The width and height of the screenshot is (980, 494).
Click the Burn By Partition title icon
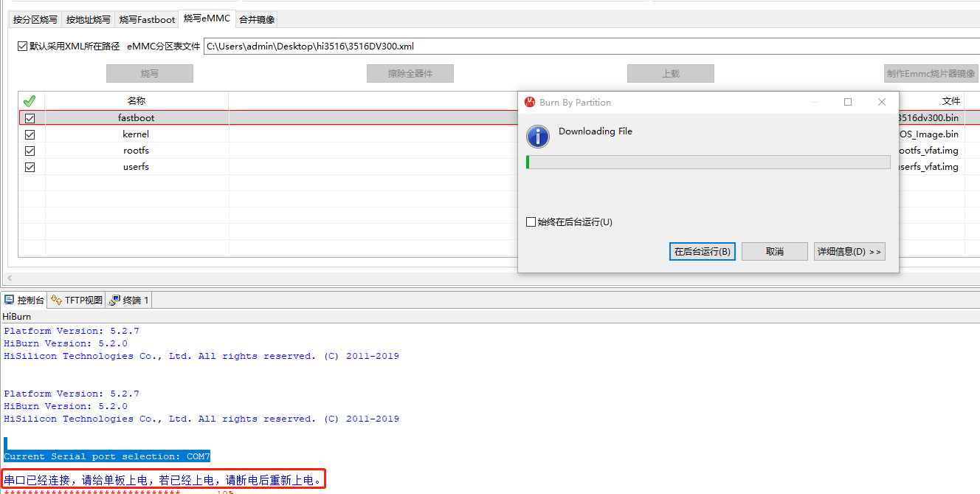[530, 103]
